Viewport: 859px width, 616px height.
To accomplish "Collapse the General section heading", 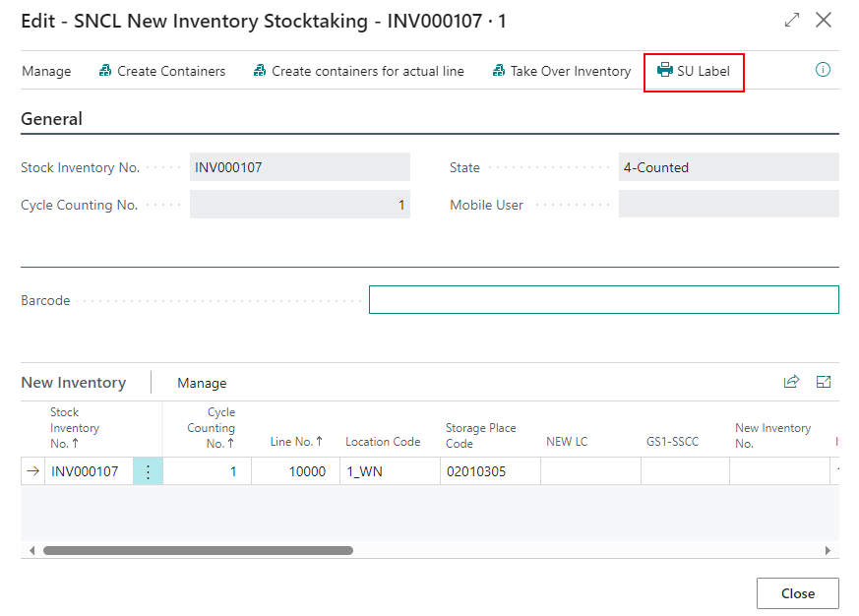I will 51,119.
